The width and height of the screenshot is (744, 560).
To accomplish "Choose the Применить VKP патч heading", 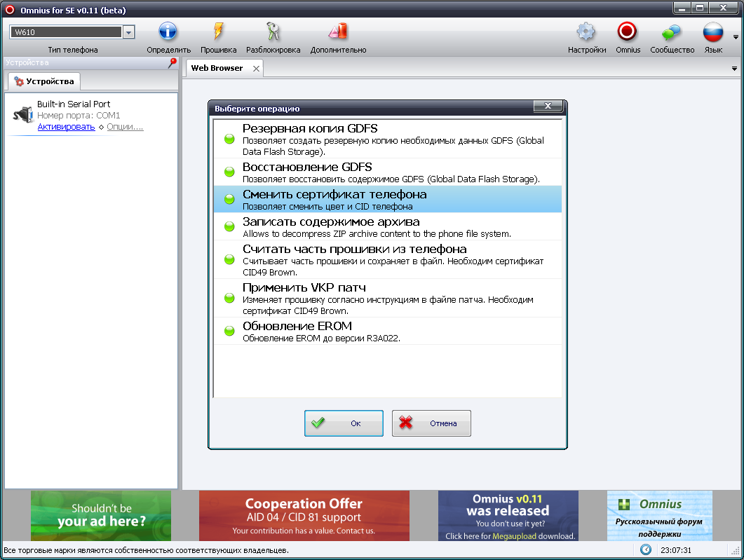I will [304, 288].
